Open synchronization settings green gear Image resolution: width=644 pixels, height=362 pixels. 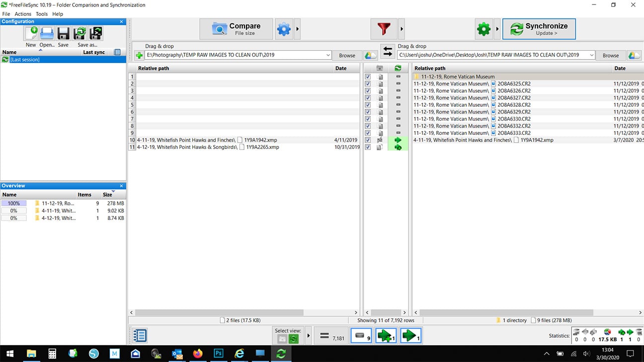(x=483, y=29)
